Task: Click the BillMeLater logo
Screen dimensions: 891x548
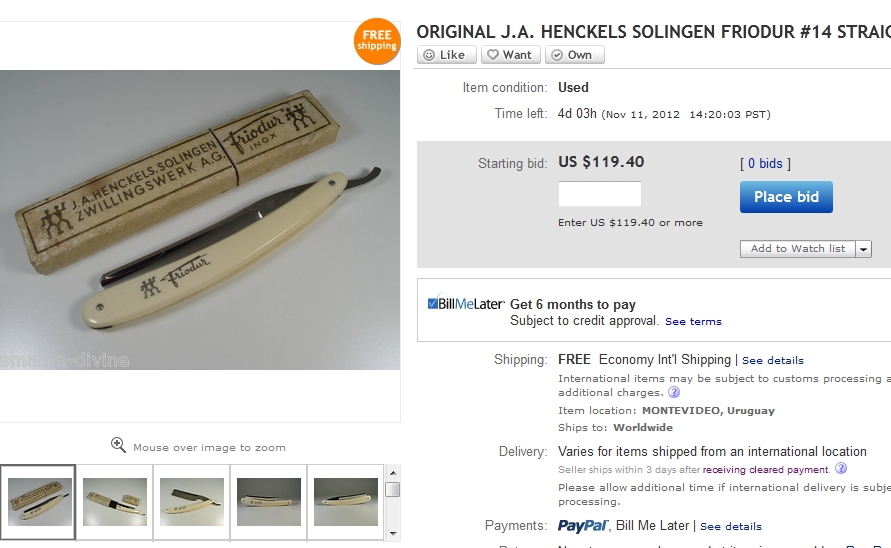Action: (x=465, y=304)
